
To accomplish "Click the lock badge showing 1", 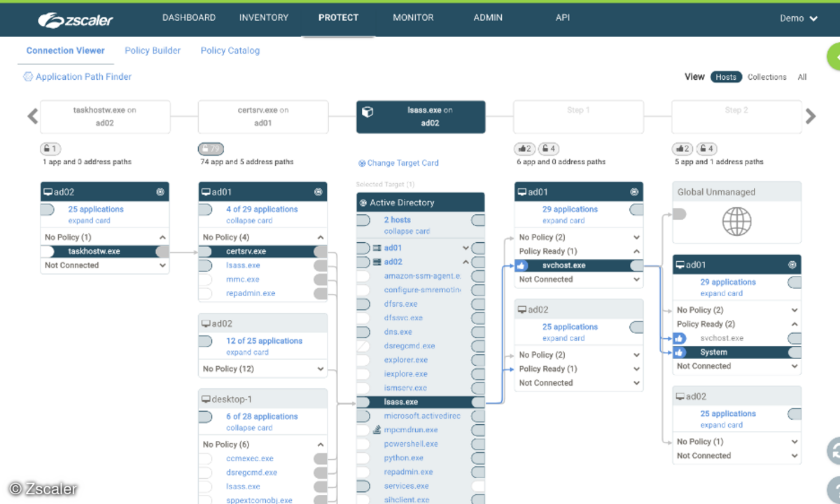I will coord(50,148).
